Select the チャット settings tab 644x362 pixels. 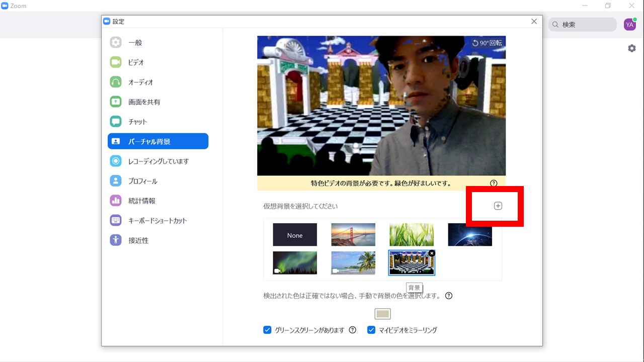pyautogui.click(x=158, y=122)
